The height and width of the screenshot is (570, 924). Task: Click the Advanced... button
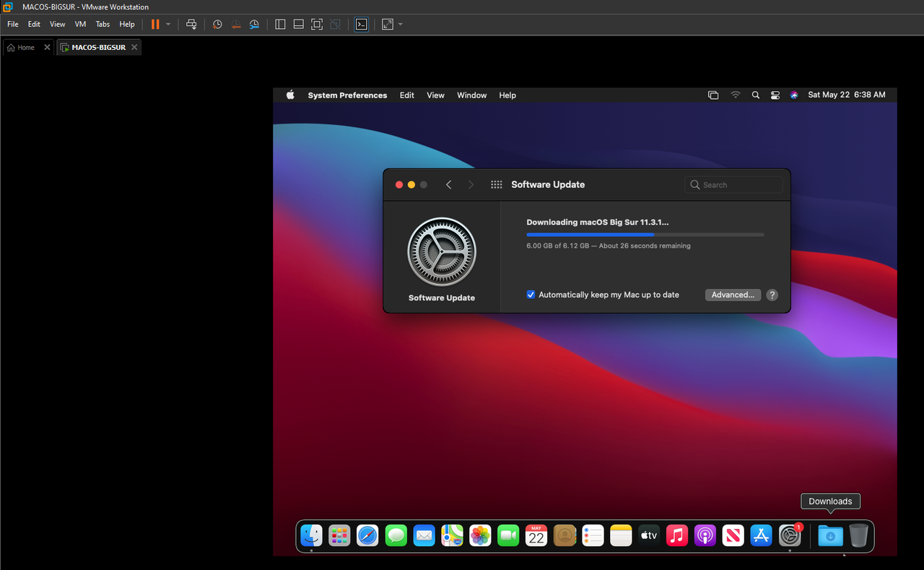pos(733,295)
